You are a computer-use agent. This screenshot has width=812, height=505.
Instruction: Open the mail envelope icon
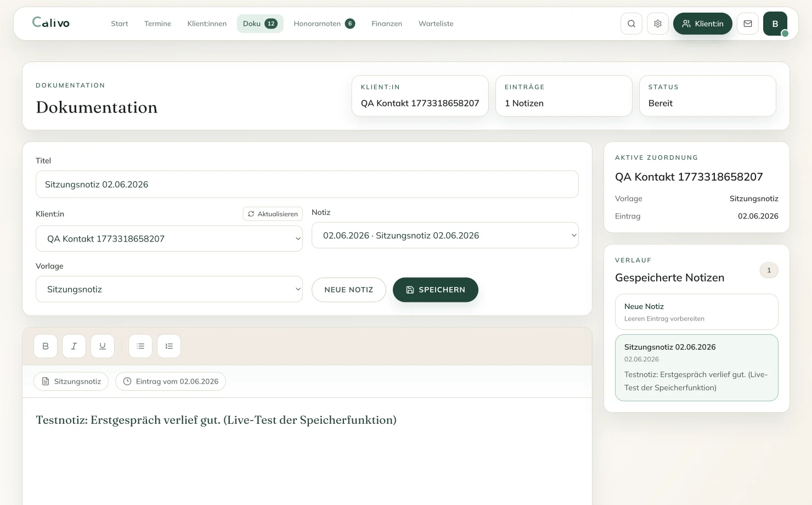(748, 24)
